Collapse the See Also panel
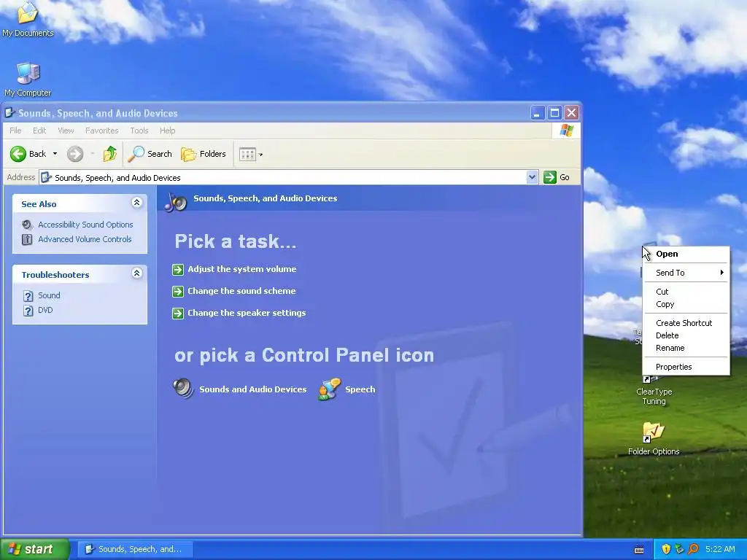Viewport: 747px width, 560px height. (136, 203)
